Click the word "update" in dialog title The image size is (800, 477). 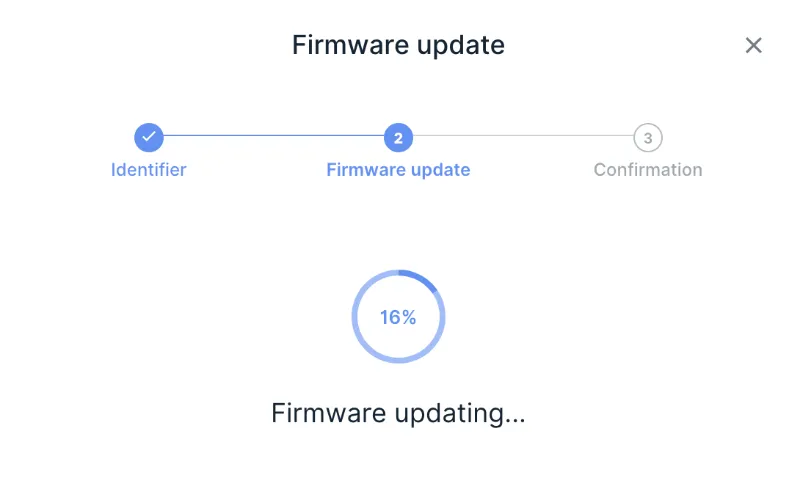(461, 46)
